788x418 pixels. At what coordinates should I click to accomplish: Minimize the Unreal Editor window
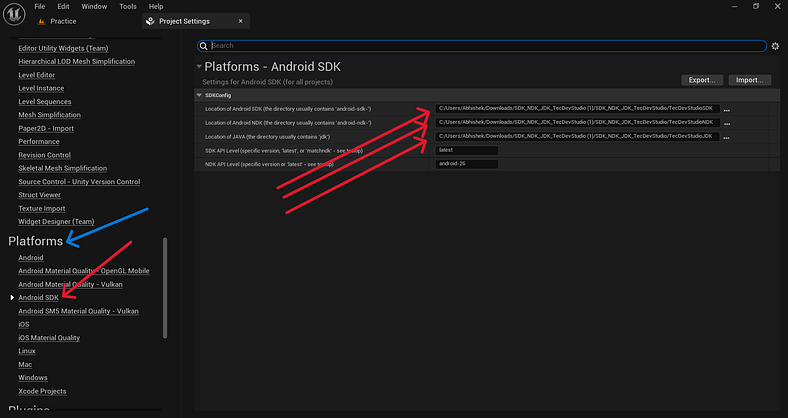735,7
